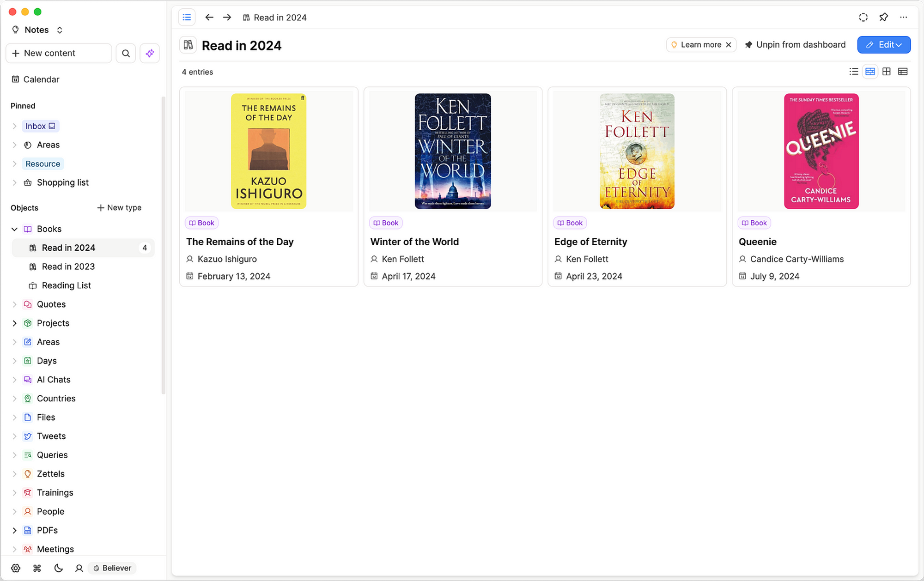Click the pin icon in top bar
924x581 pixels.
point(883,18)
